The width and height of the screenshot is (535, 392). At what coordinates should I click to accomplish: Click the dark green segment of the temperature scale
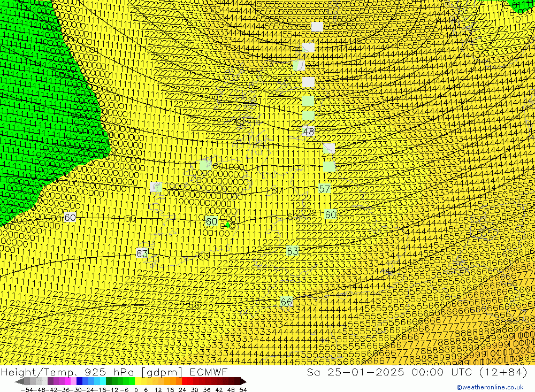coord(109,381)
